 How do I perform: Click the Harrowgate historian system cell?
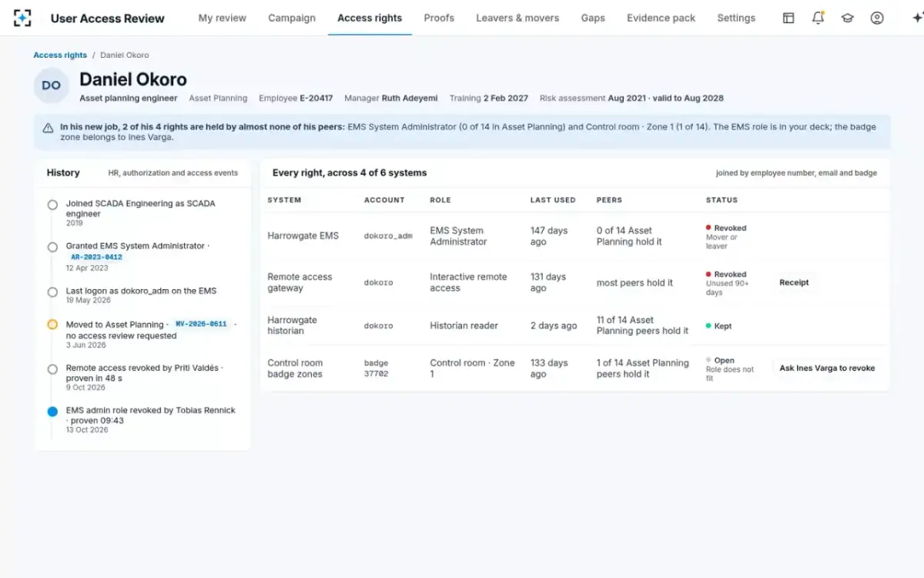tap(292, 325)
